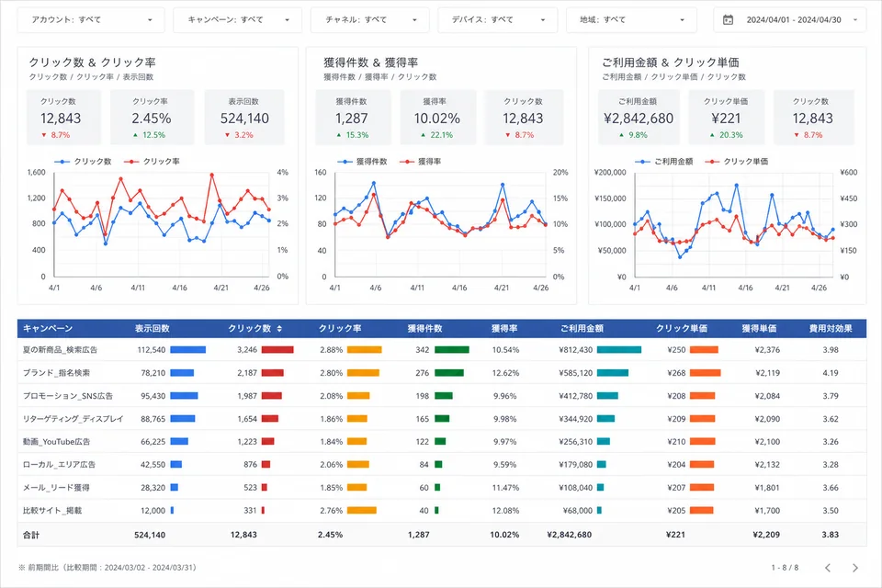Sort the table by 費用対効果 column
Image resolution: width=882 pixels, height=588 pixels.
[831, 329]
